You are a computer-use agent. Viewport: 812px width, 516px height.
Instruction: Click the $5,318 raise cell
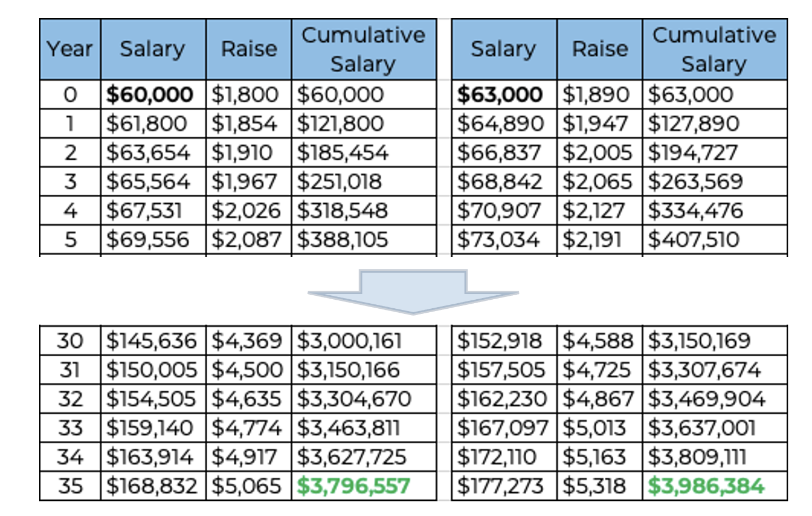click(x=595, y=486)
